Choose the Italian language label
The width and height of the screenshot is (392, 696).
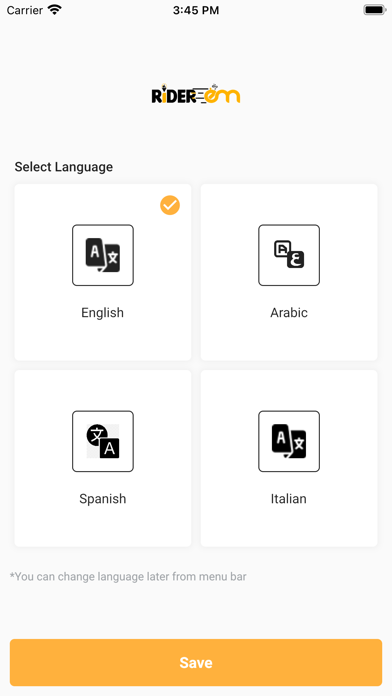(x=289, y=498)
